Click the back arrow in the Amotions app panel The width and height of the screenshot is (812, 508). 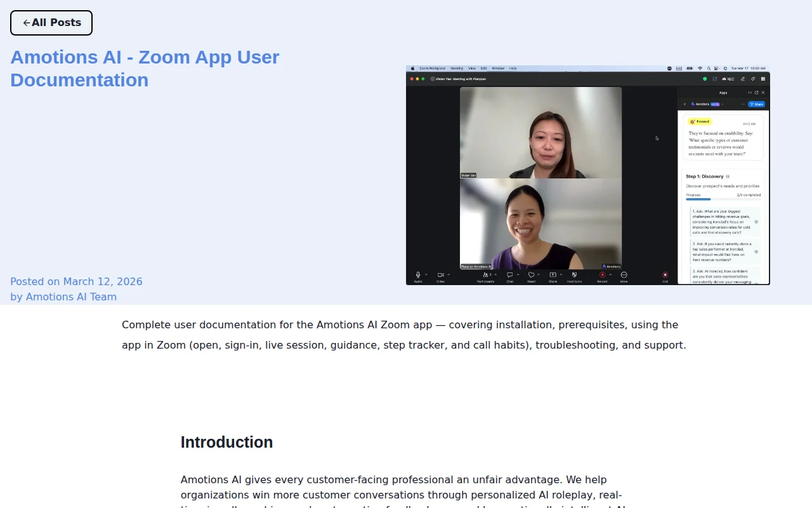(684, 104)
